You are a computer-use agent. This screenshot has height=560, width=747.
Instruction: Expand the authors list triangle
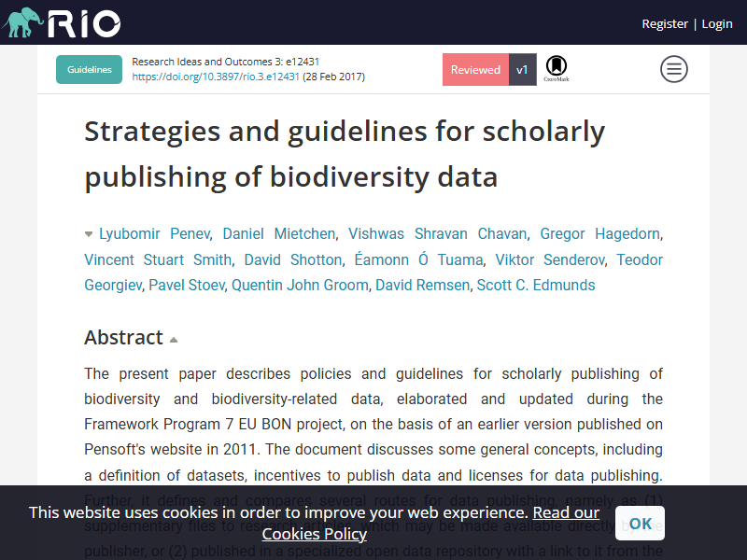pos(88,234)
